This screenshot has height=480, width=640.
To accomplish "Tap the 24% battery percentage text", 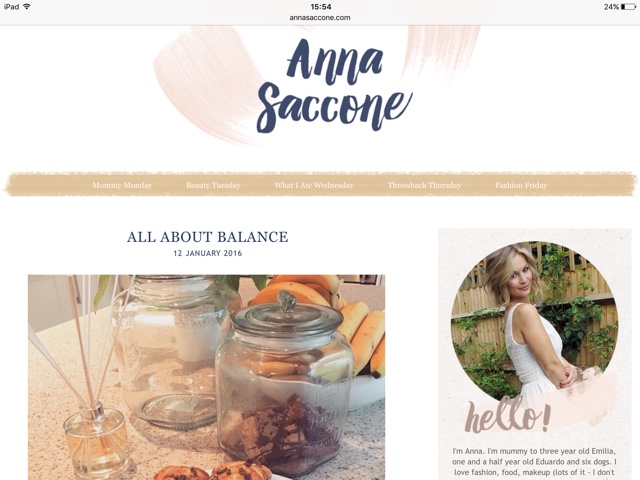I will [611, 7].
